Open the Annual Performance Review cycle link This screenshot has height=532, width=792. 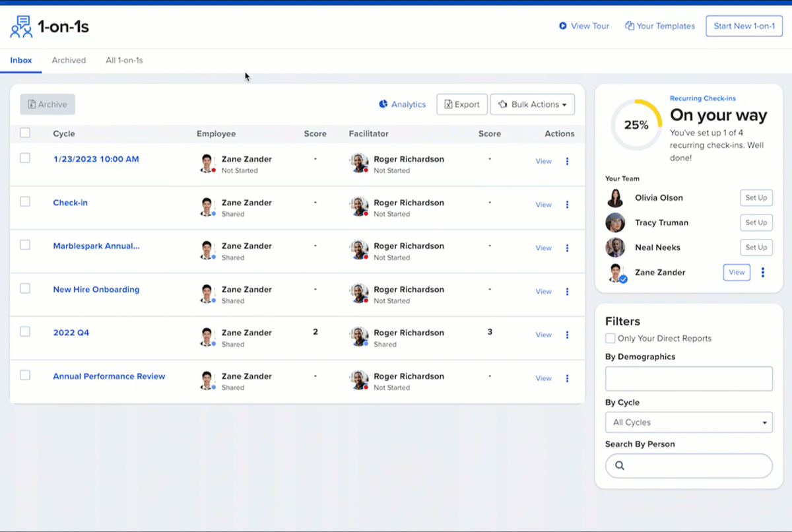109,376
